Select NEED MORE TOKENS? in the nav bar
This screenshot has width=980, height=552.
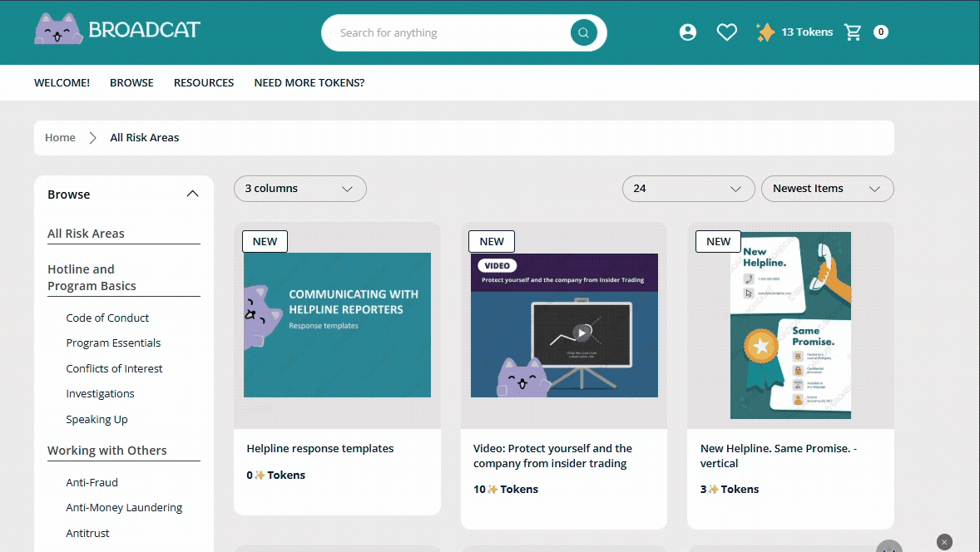point(309,83)
